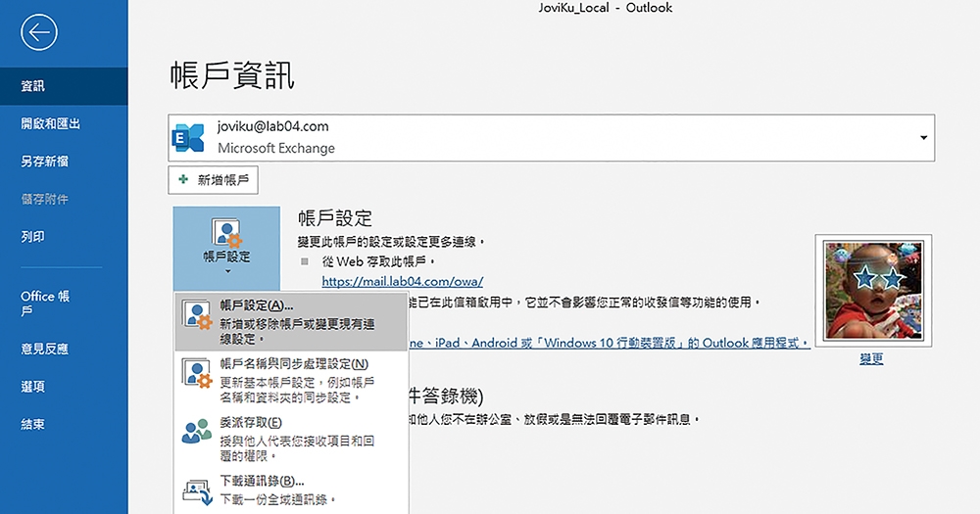The height and width of the screenshot is (514, 980).
Task: Click the 委派存取 people icon
Action: pos(197,432)
